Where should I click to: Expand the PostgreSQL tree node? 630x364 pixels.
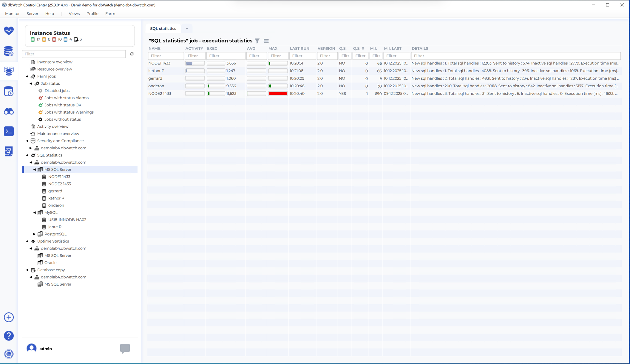click(x=35, y=234)
